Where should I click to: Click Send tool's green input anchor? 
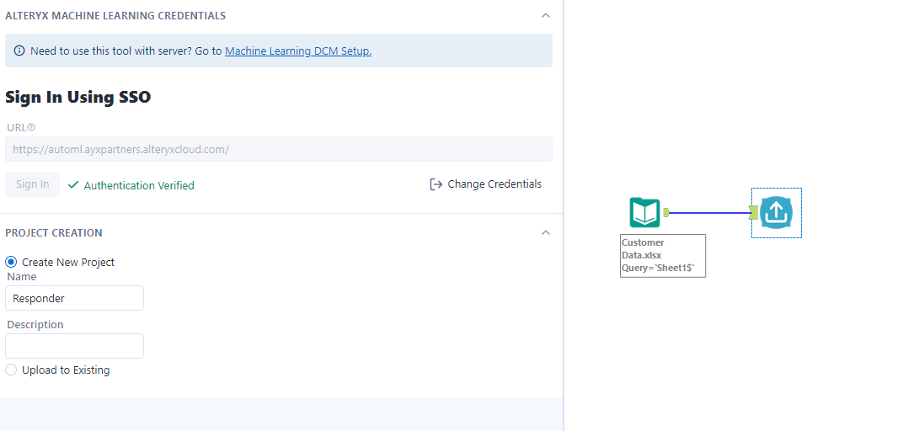pyautogui.click(x=754, y=213)
